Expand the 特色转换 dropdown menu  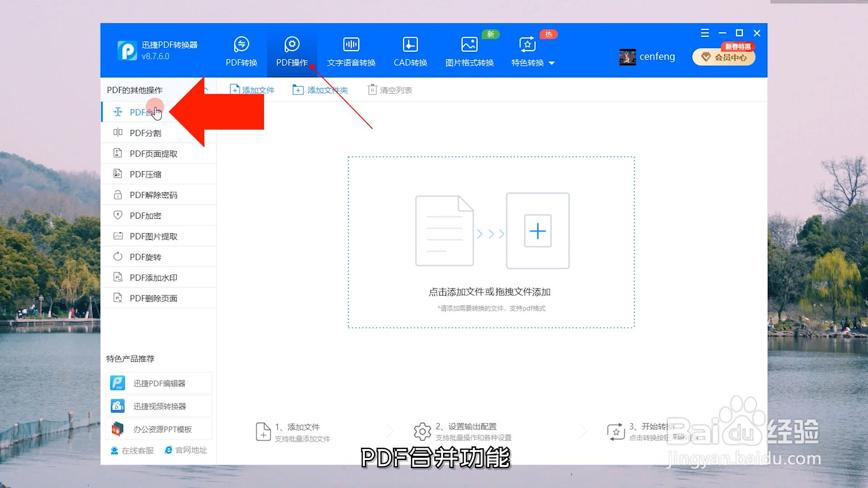[x=533, y=63]
